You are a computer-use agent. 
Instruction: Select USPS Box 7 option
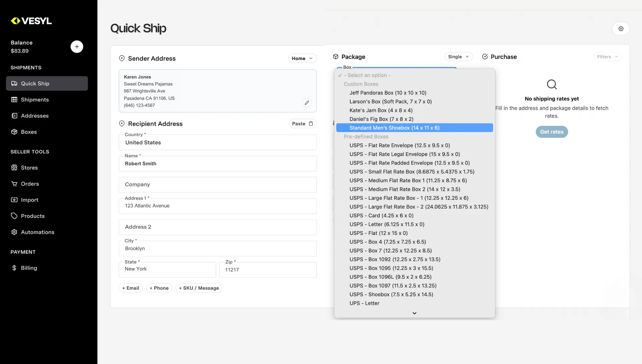coord(415,251)
